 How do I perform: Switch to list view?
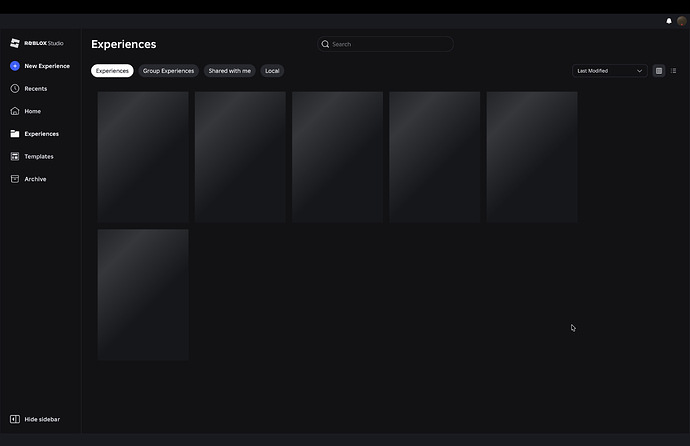673,71
